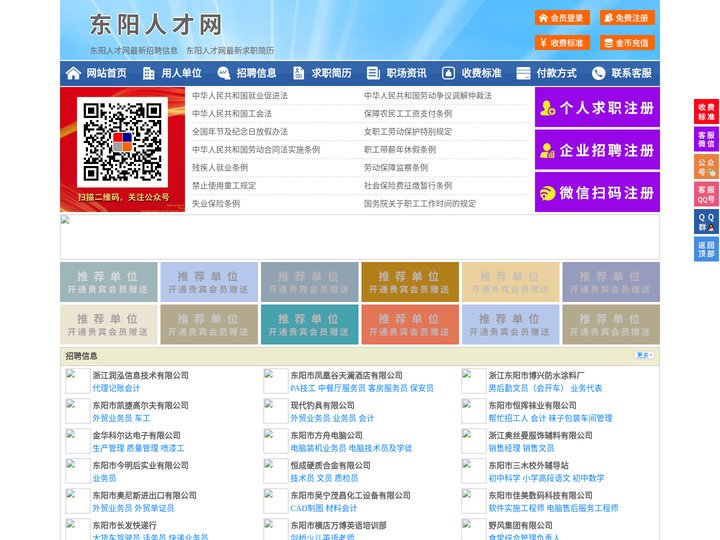
Task: Go to the 招聘信息 nav menu item
Action: coord(256,73)
